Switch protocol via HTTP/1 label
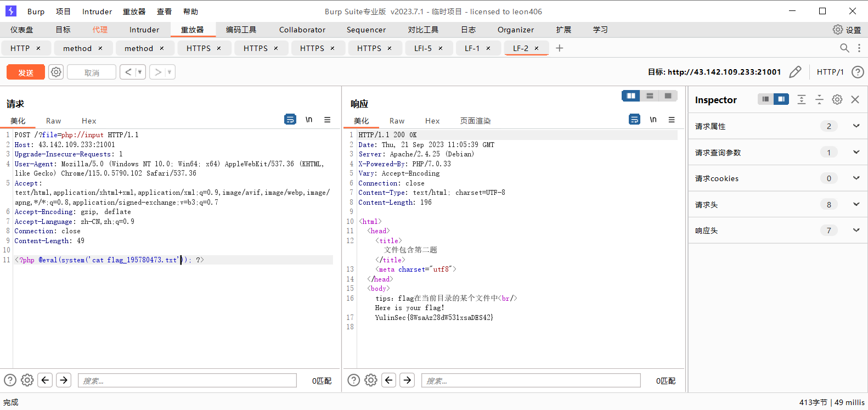Screen dimensions: 868x410 coord(830,72)
